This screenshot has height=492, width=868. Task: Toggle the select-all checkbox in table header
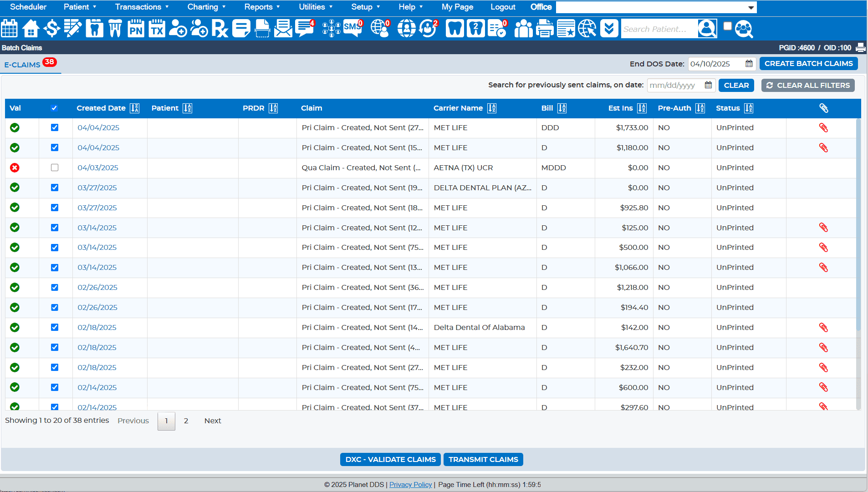pos(54,108)
